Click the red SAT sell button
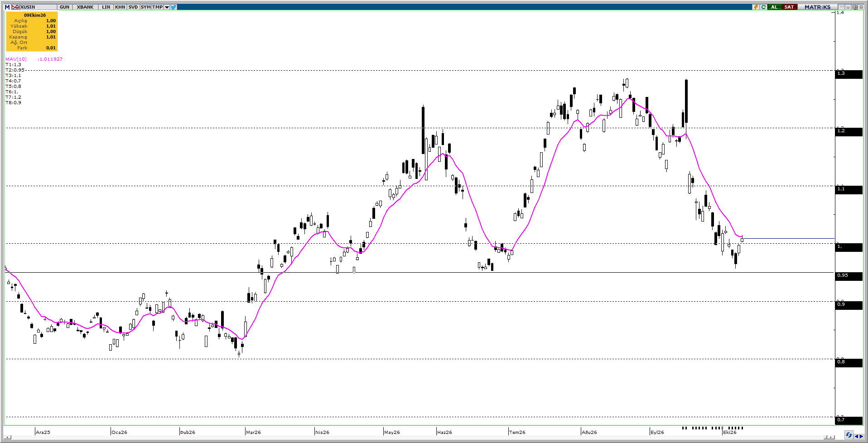868x443 pixels. pos(790,7)
